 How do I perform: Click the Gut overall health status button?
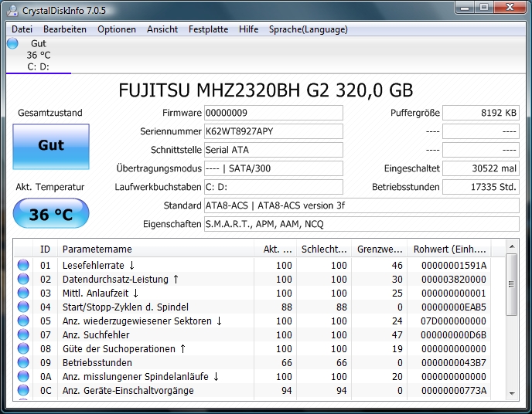tap(51, 146)
